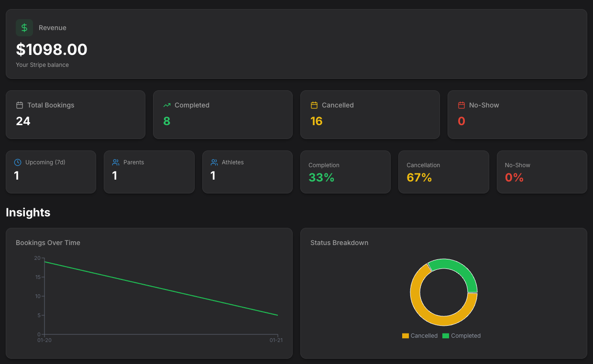Select the Total Bookings calendar icon
593x364 pixels.
click(x=19, y=105)
